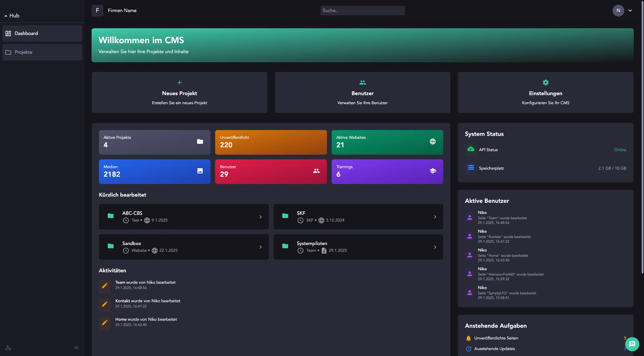
Task: Click the plus icon on Neues Projekt card
Action: pyautogui.click(x=179, y=82)
